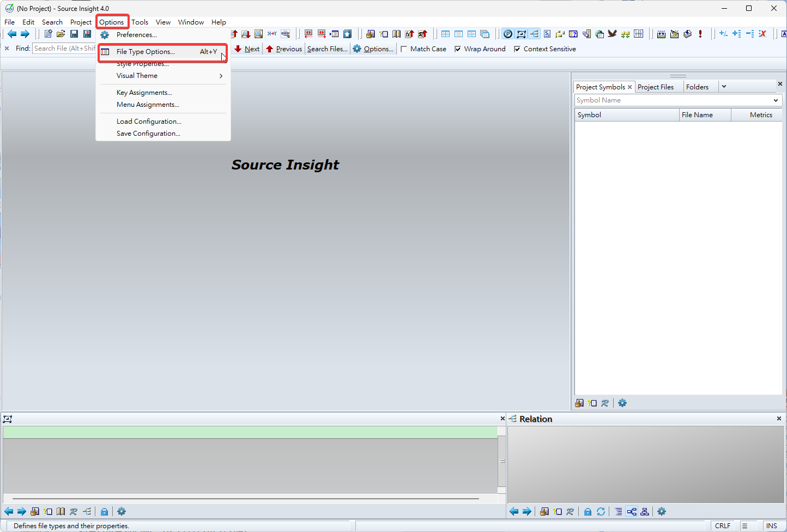Switch to the Project Files tab
Screen dimensions: 787x532
coord(656,87)
